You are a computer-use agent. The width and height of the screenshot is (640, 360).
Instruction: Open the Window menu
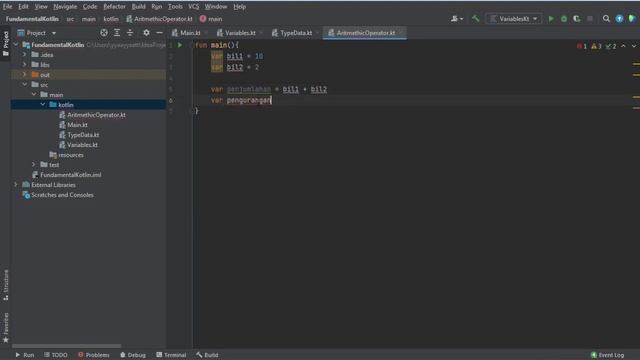click(x=216, y=7)
